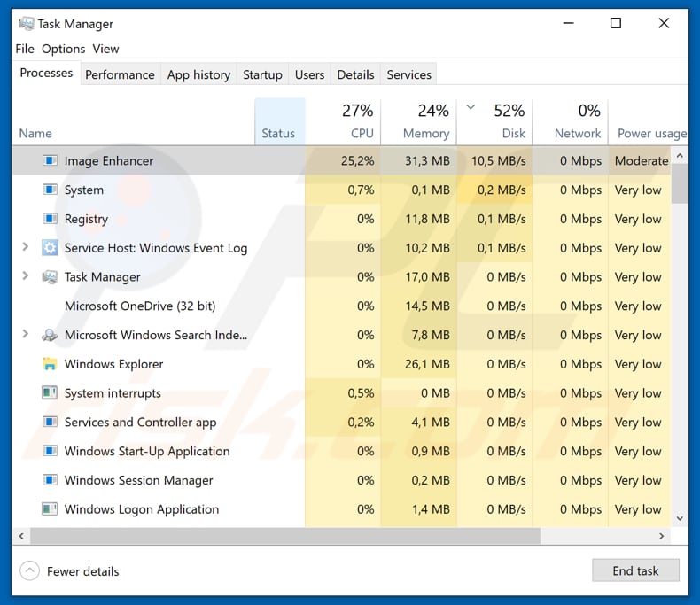Click the horizontal scrollbar left arrow
Viewport: 700px width, 605px height.
(21, 536)
